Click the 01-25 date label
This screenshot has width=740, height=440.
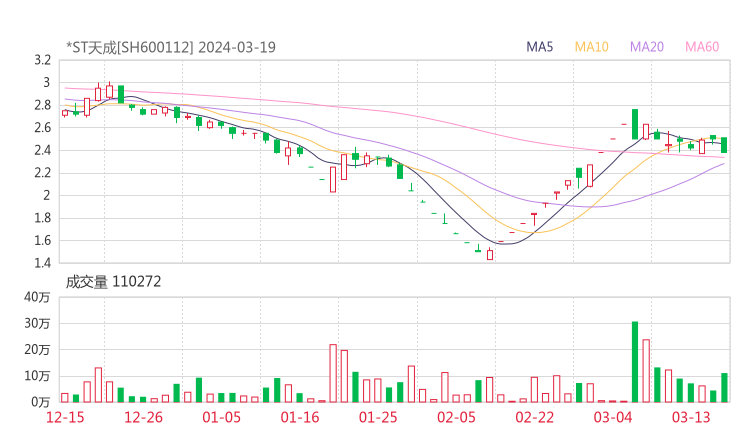click(x=378, y=417)
